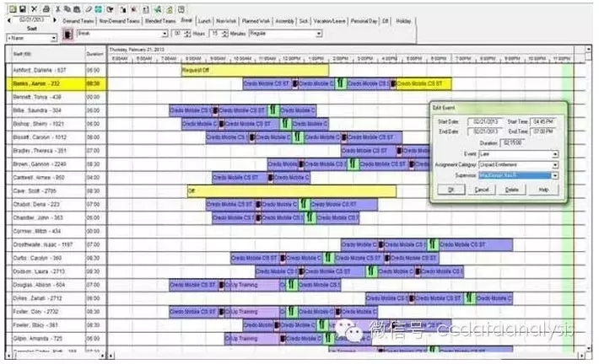Click the Start Date field
The width and height of the screenshot is (599, 364).
click(485, 121)
